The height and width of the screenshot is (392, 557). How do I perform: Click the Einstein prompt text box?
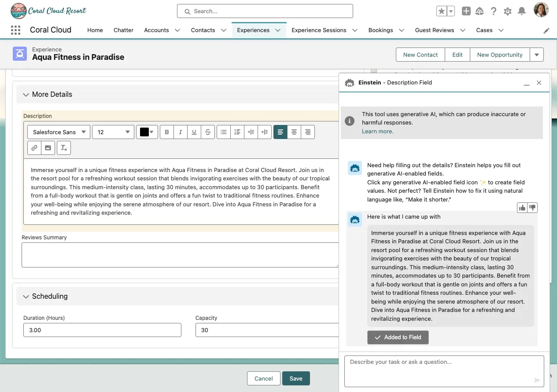click(440, 370)
